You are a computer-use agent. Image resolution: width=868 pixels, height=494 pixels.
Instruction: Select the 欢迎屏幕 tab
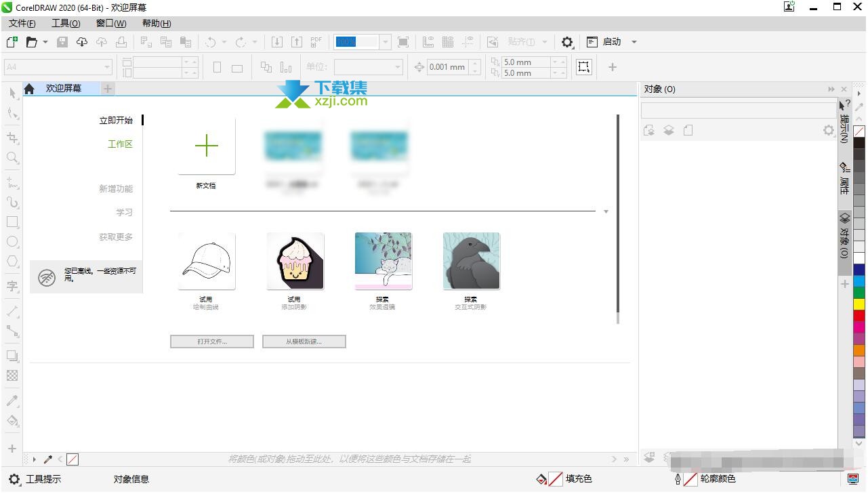(63, 89)
